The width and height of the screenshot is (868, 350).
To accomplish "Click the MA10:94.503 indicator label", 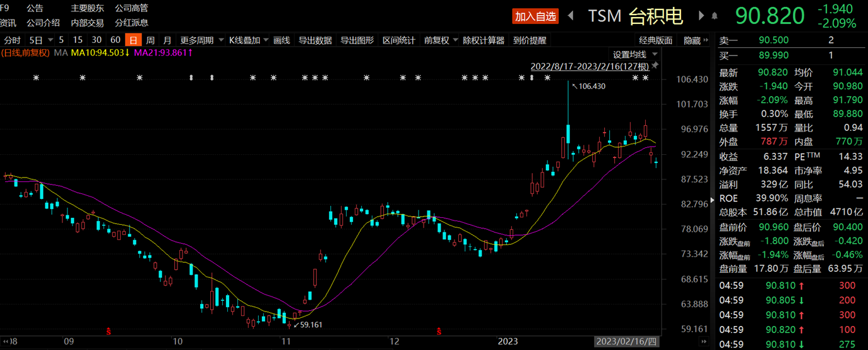I will [x=100, y=52].
